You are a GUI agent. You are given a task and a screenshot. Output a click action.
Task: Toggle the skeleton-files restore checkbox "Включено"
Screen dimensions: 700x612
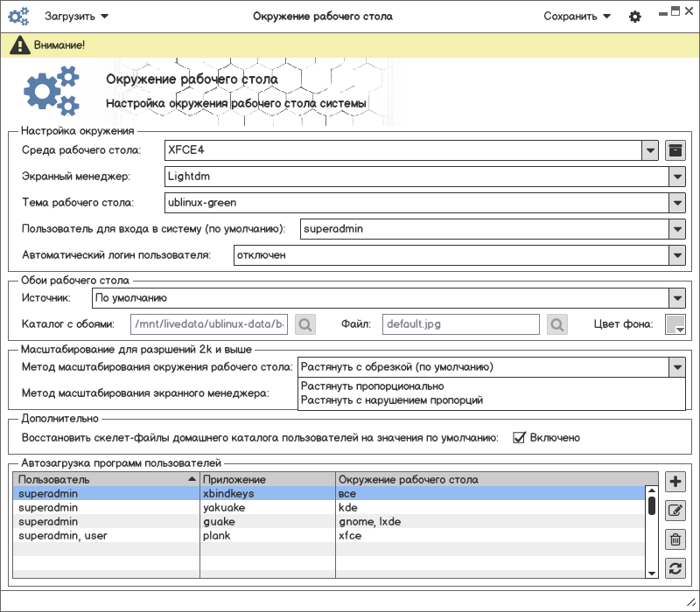[519, 437]
